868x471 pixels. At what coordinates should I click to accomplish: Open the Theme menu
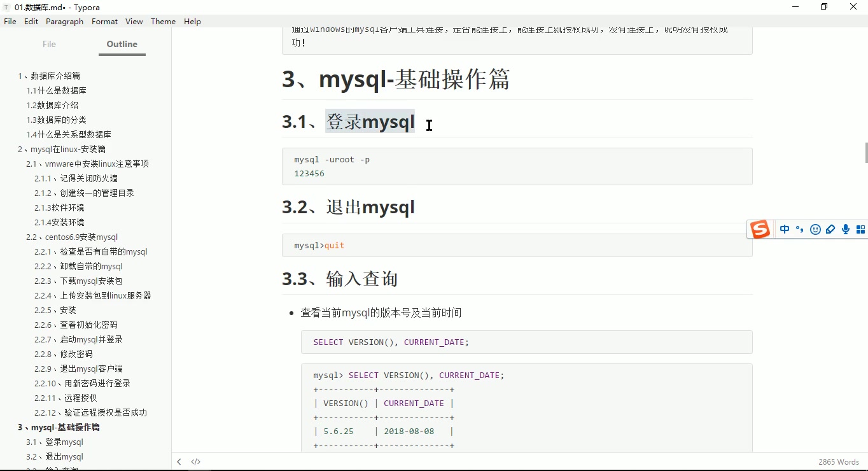point(163,21)
